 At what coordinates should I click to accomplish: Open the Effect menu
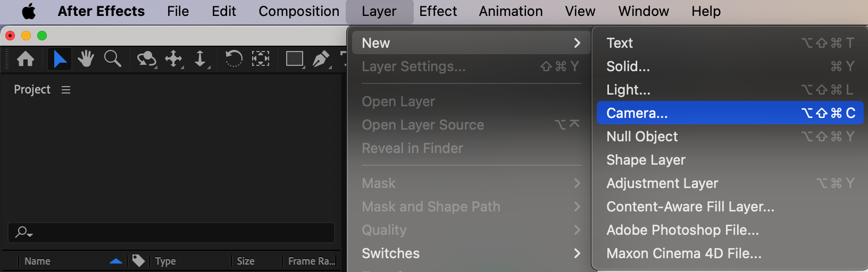(x=438, y=11)
